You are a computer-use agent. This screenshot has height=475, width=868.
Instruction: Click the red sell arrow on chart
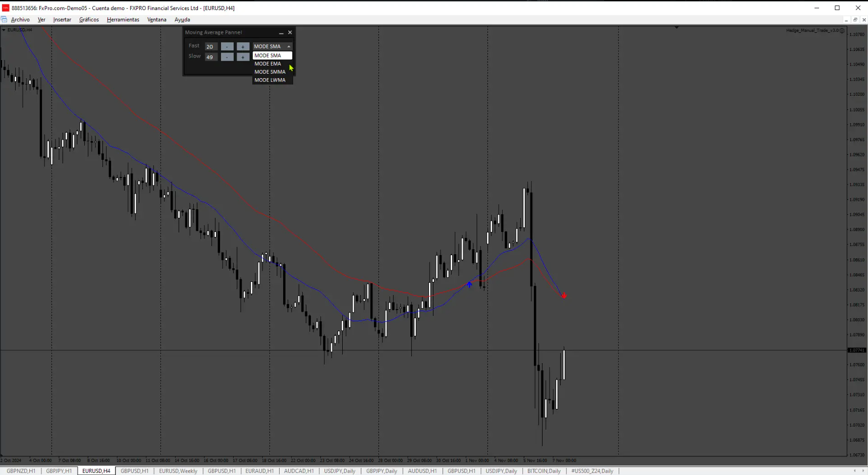[564, 296]
